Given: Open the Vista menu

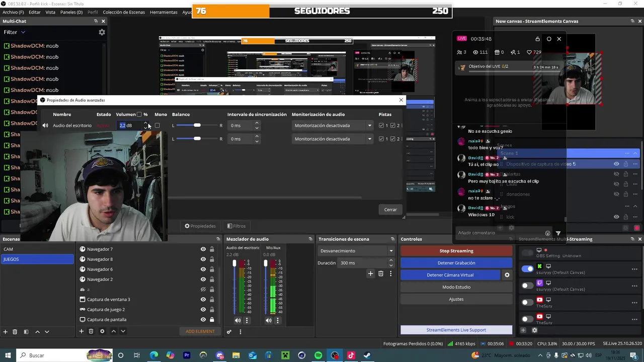Looking at the screenshot, I should click(50, 12).
